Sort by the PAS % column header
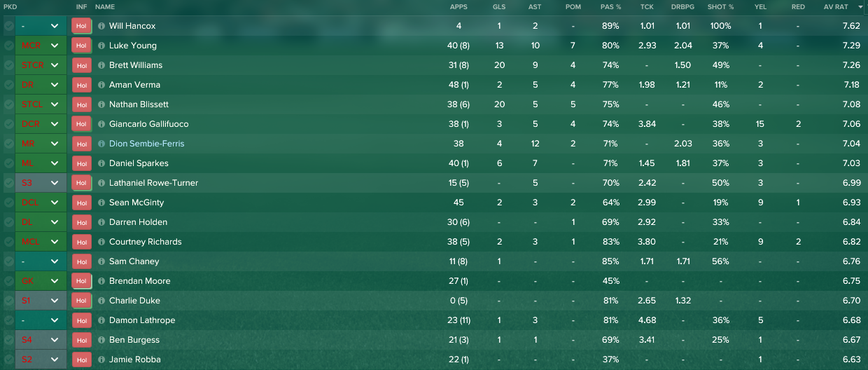 pyautogui.click(x=610, y=7)
